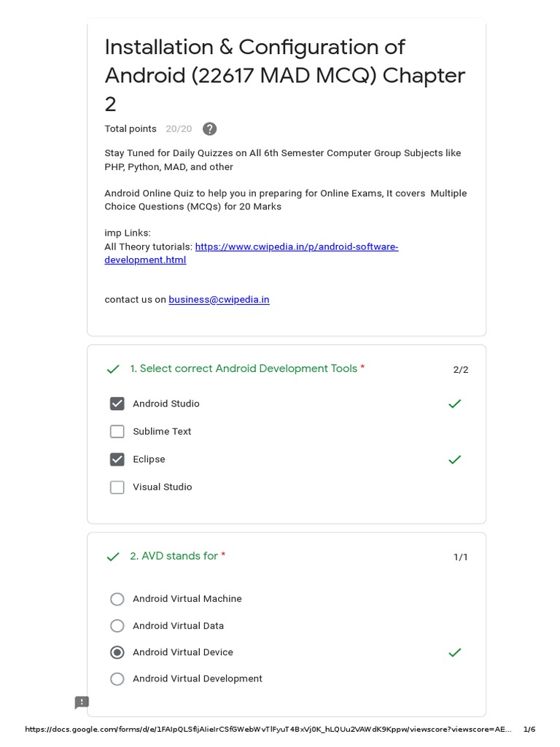Click green checkmark beside question 2 title

[x=113, y=557]
